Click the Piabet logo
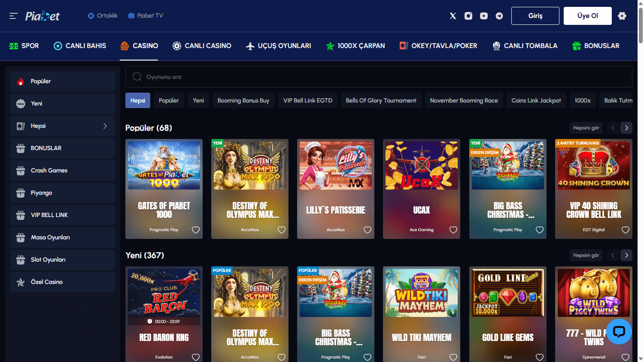Screen dimensions: 644x362 click(42, 15)
